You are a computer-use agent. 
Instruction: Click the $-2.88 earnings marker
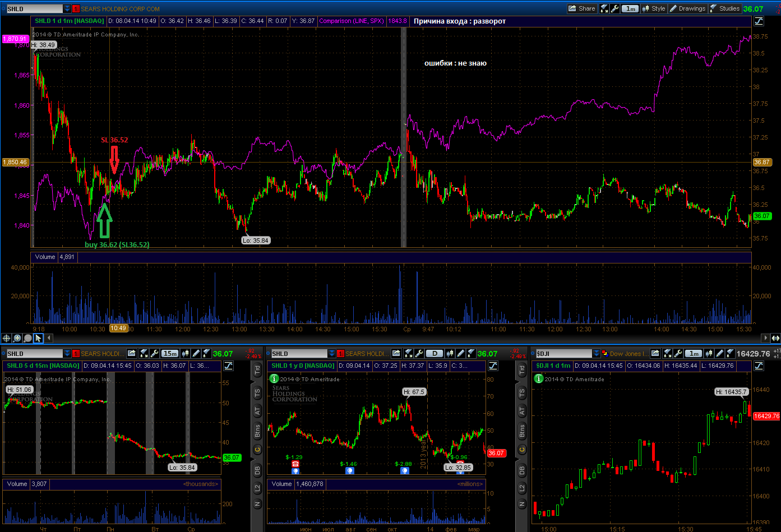pyautogui.click(x=405, y=471)
